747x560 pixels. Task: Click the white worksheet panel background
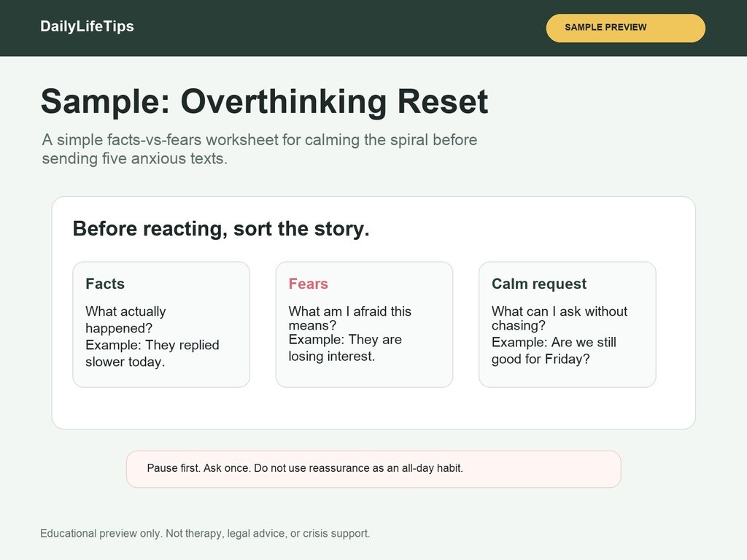373,408
